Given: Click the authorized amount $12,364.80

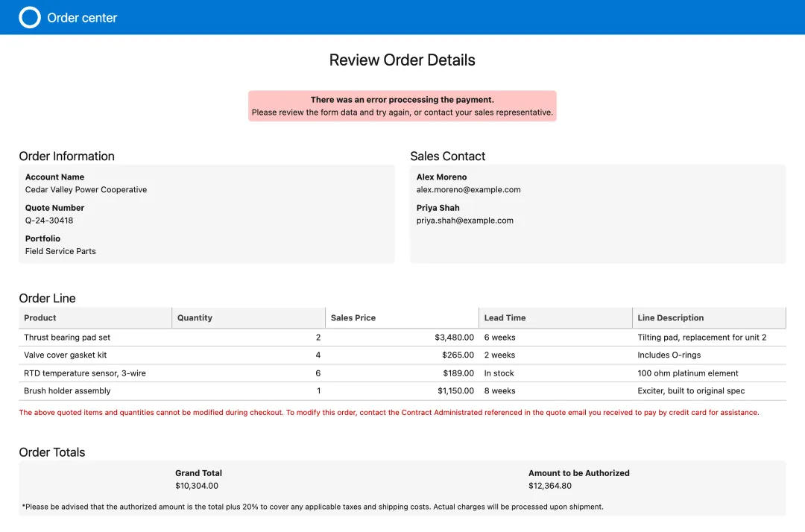Looking at the screenshot, I should (550, 486).
